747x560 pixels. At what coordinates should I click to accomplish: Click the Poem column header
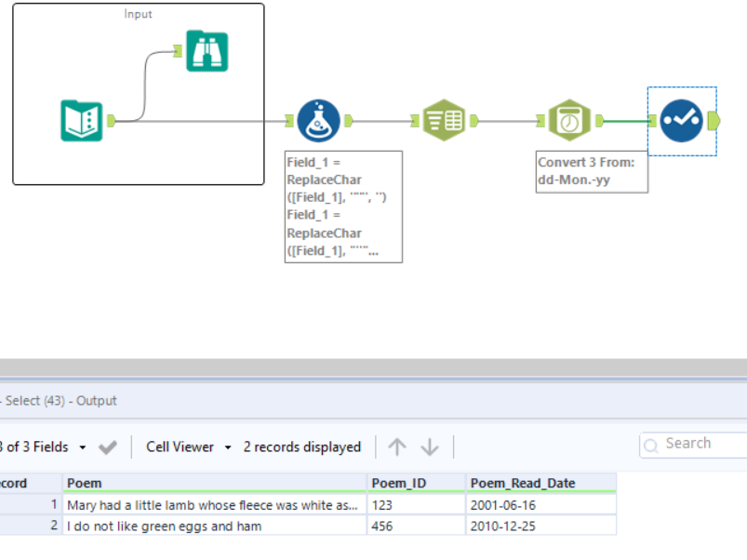[214, 483]
